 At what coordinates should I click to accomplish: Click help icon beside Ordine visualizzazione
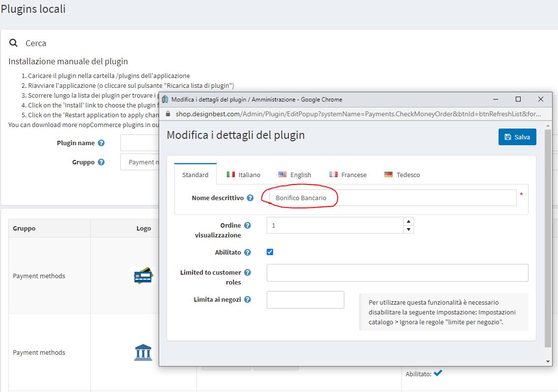pos(248,226)
